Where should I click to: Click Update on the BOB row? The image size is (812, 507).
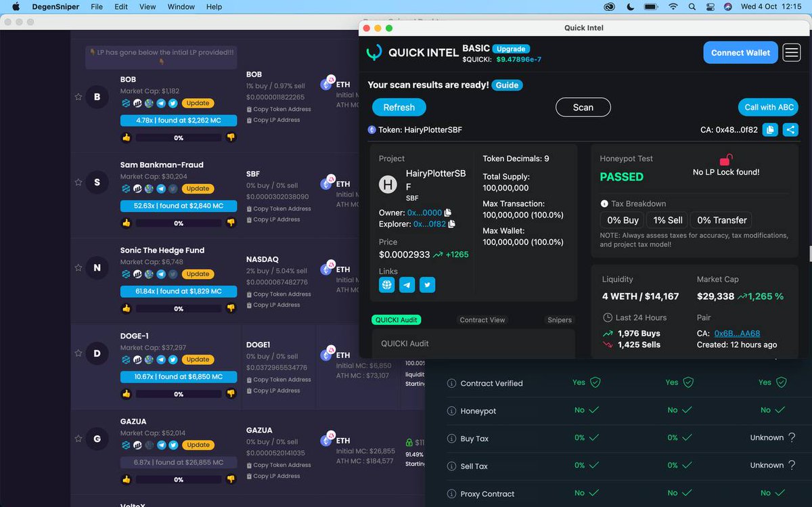(198, 104)
